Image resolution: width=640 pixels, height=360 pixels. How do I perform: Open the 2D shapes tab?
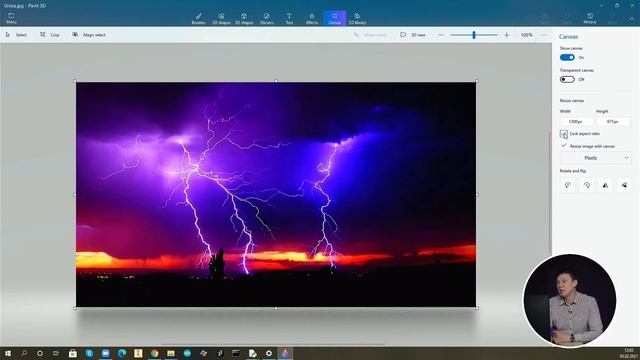tap(221, 18)
